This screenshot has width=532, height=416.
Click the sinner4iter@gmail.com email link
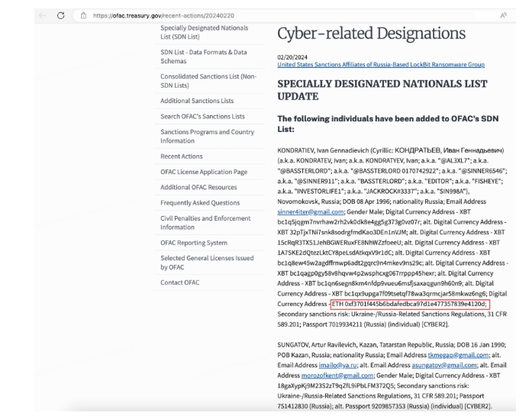pos(310,212)
